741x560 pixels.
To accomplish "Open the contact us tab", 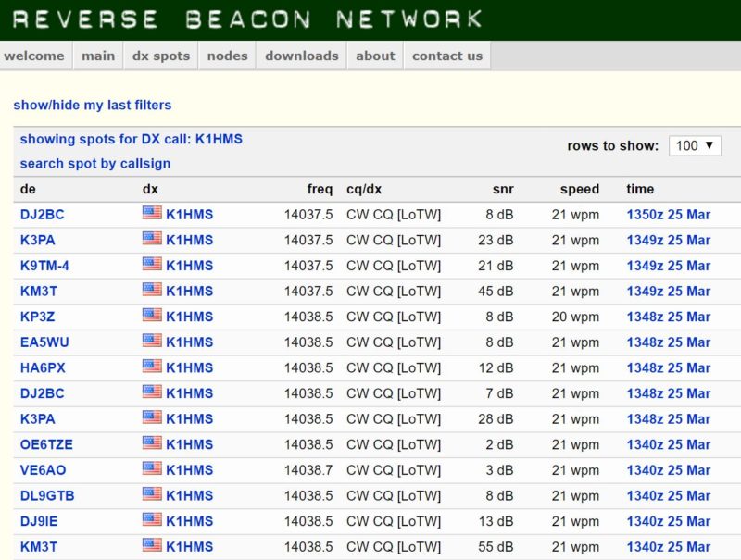I will 447,56.
